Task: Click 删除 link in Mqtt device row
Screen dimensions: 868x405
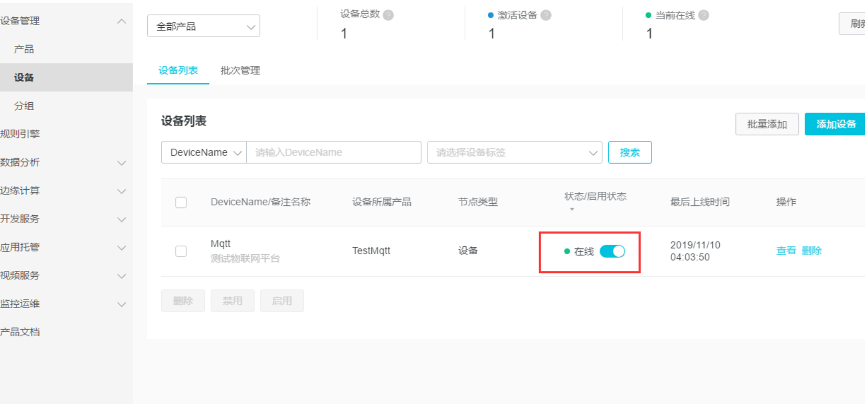Action: tap(811, 251)
